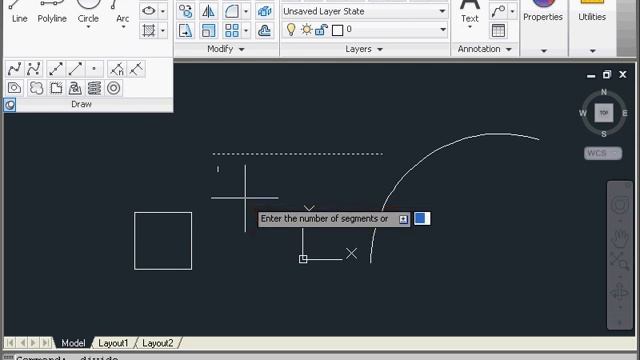Screen dimensions: 640x360
Task: Select the Spline fit tool
Action: pyautogui.click(x=14, y=69)
